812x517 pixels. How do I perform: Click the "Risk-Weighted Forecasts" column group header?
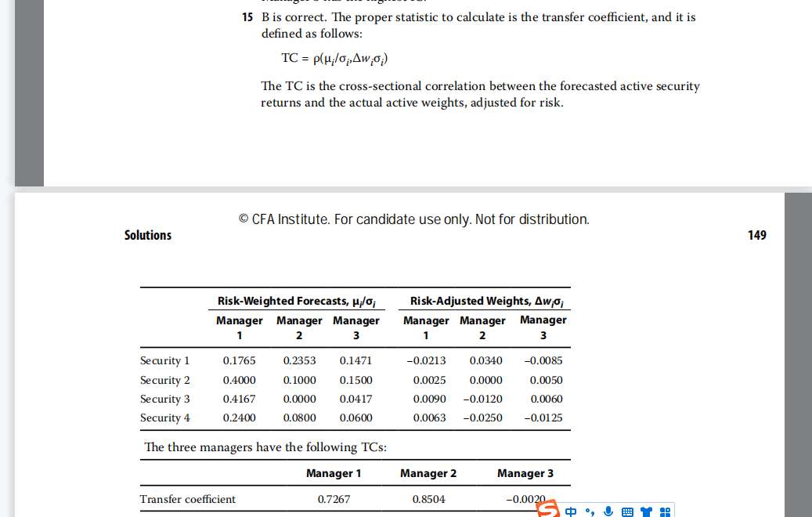click(x=297, y=301)
